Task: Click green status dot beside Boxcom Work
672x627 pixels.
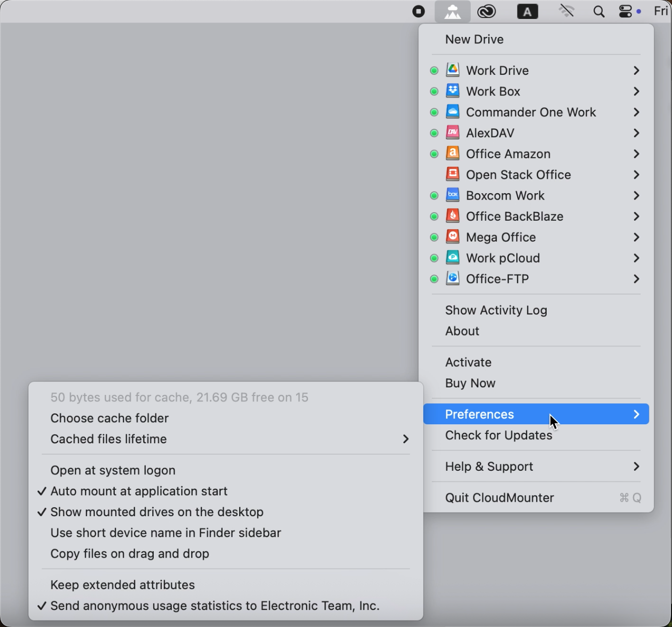Action: click(434, 196)
